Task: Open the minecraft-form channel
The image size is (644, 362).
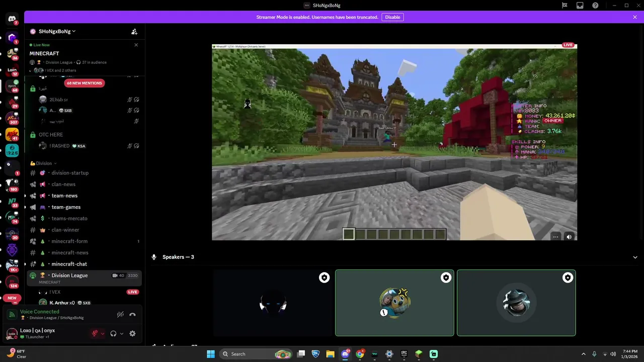Action: (85, 241)
